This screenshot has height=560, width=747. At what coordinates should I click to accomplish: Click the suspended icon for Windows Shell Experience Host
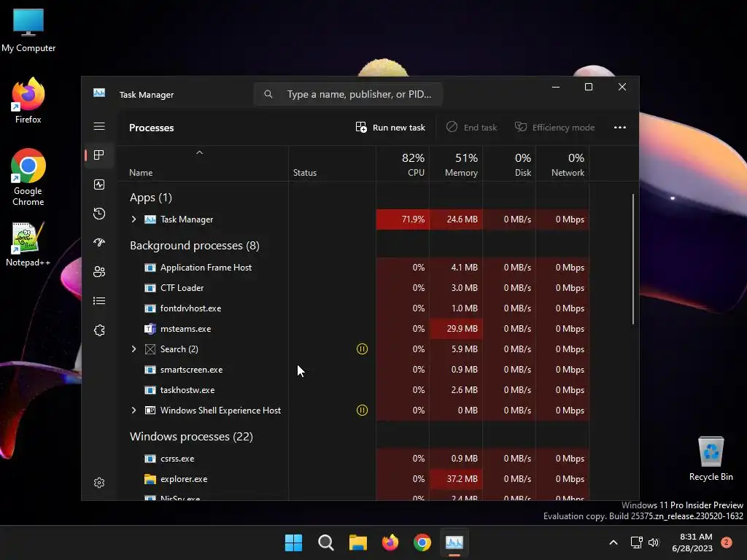click(362, 410)
